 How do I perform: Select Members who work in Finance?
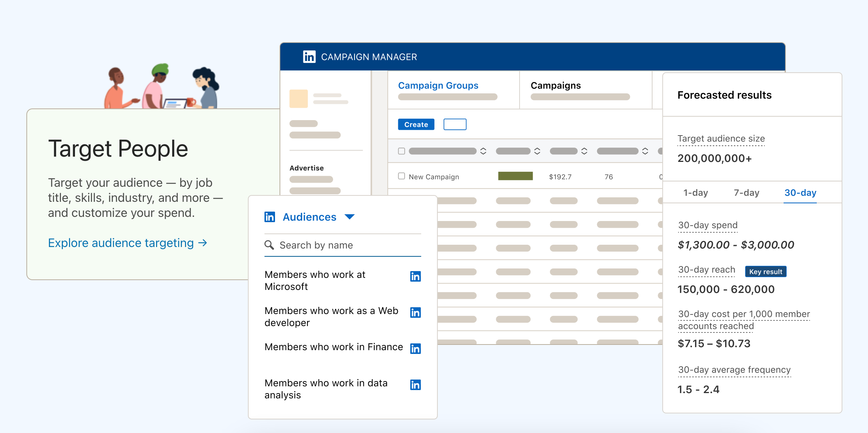click(x=333, y=347)
